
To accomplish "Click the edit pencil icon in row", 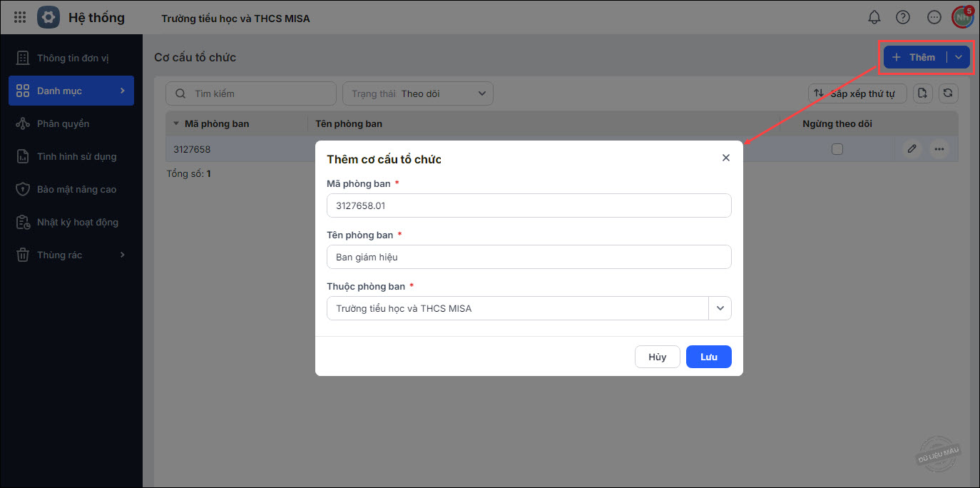I will tap(912, 149).
